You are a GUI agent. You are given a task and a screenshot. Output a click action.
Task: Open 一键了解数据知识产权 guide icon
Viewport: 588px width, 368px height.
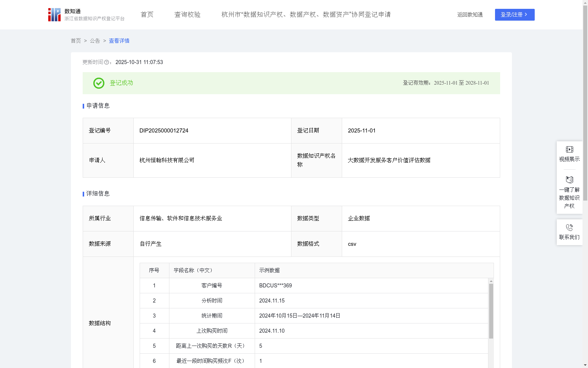[x=569, y=180]
